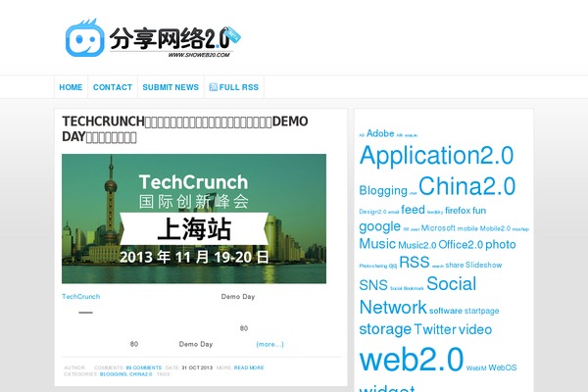Open the HOME menu item
Screen dimensions: 588x392
point(71,87)
